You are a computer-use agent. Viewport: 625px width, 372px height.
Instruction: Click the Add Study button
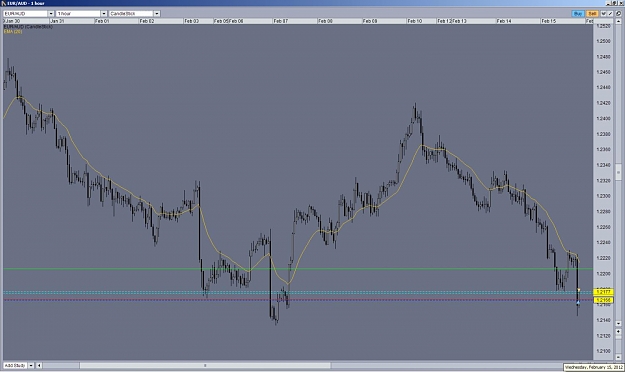[15, 365]
